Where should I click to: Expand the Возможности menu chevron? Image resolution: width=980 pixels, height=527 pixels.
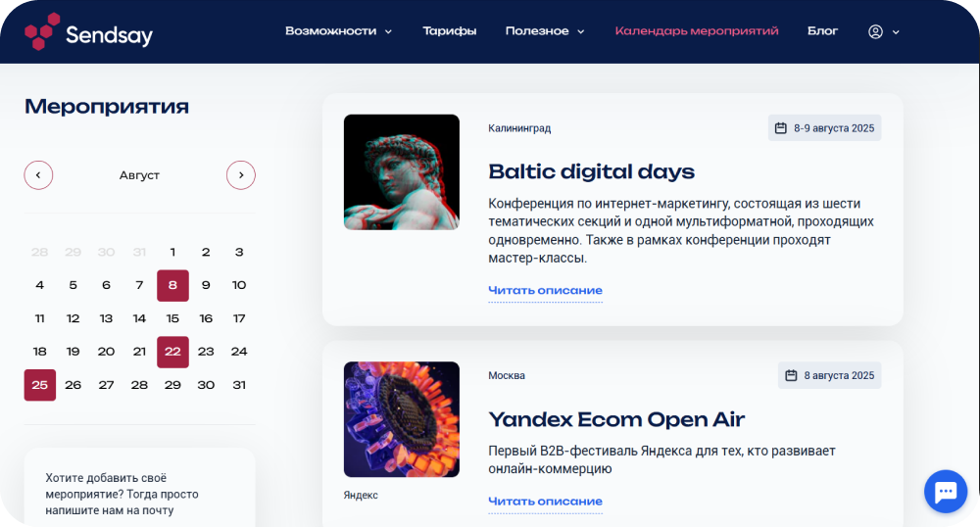(388, 32)
